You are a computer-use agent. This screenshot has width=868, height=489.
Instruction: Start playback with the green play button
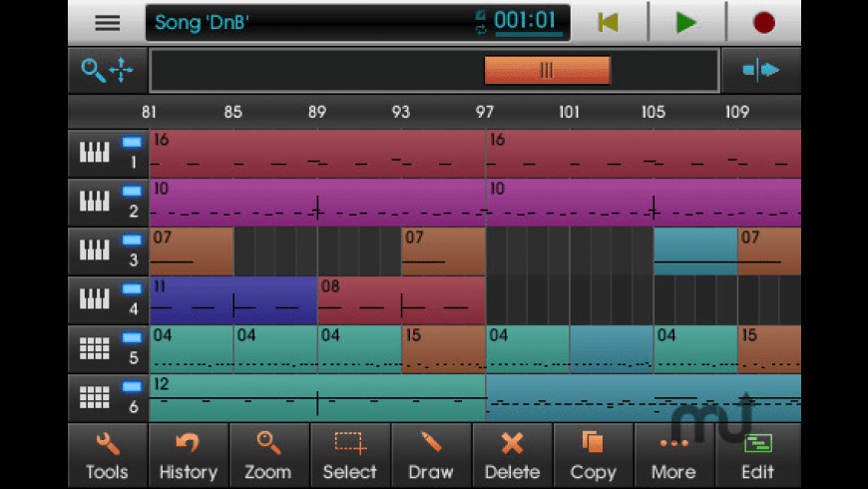686,23
